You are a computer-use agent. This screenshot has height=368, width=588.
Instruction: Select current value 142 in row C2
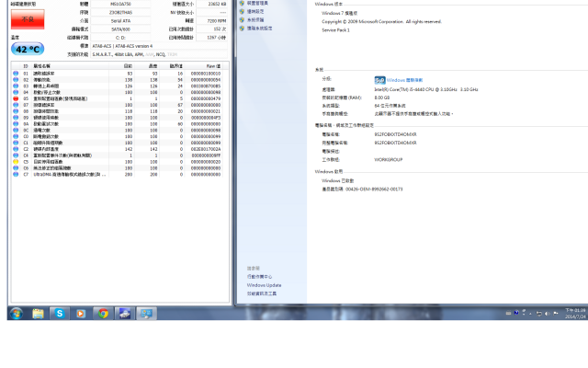129,149
